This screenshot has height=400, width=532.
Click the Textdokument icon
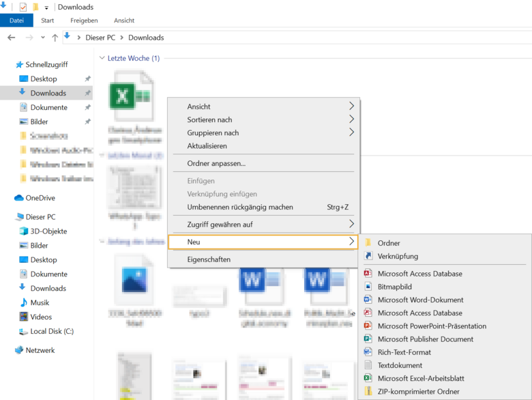click(368, 365)
